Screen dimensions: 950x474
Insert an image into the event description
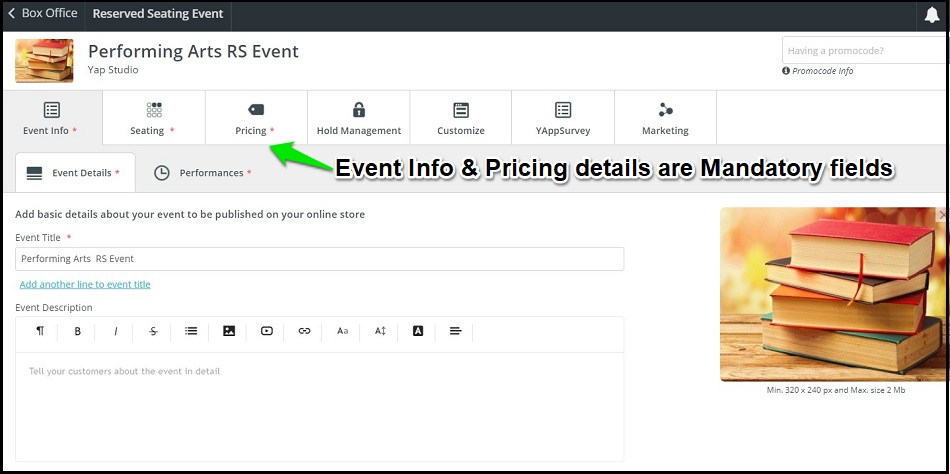[x=229, y=331]
